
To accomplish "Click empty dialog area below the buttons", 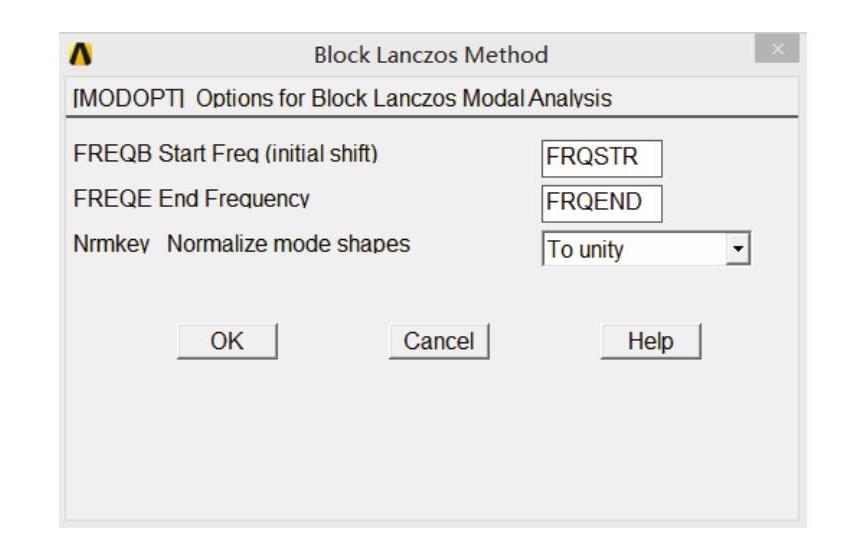I will coord(430,440).
